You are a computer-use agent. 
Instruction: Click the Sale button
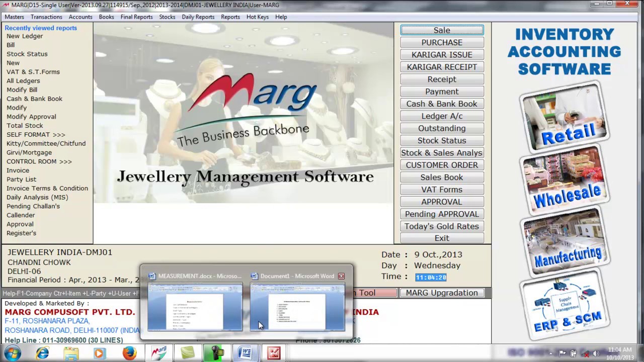(442, 30)
